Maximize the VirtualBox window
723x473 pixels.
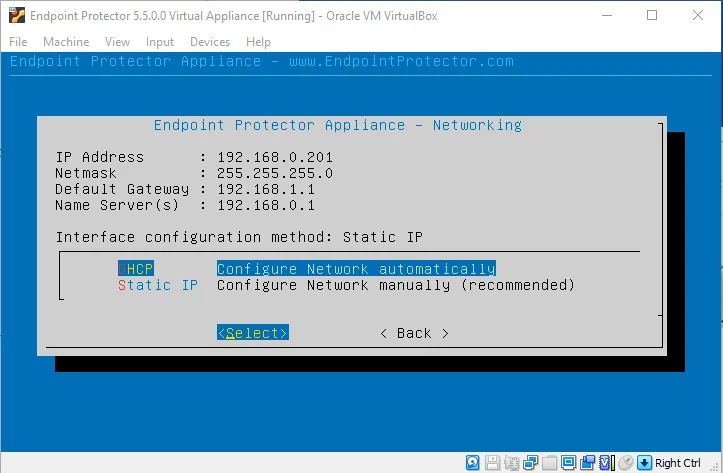coord(652,15)
